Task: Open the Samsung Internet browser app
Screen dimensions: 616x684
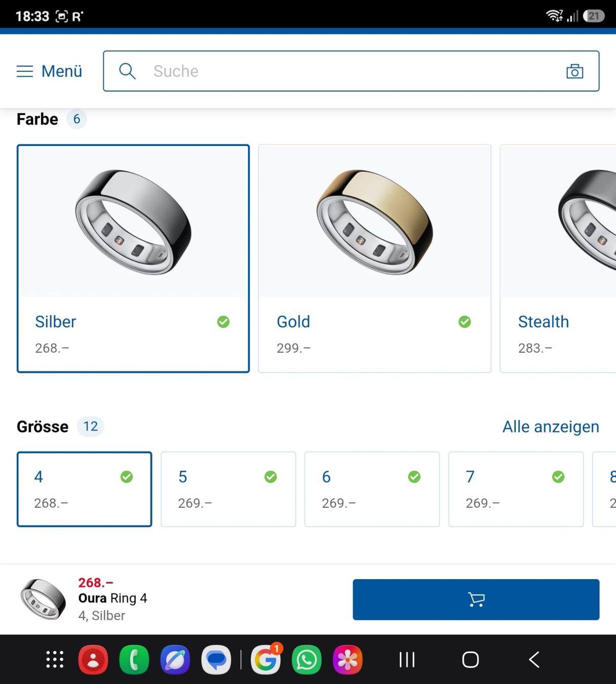Action: coord(175,660)
